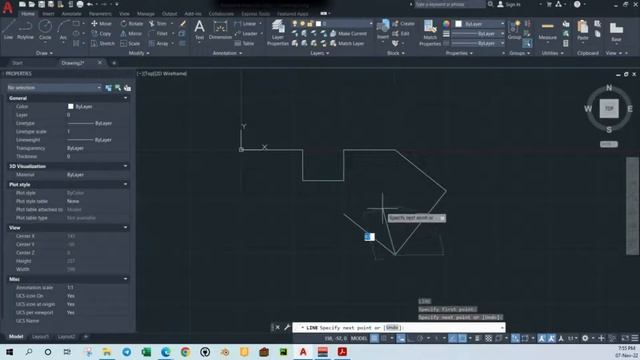Activate the Trim tool
This screenshot has height=360, width=640.
[x=158, y=24]
